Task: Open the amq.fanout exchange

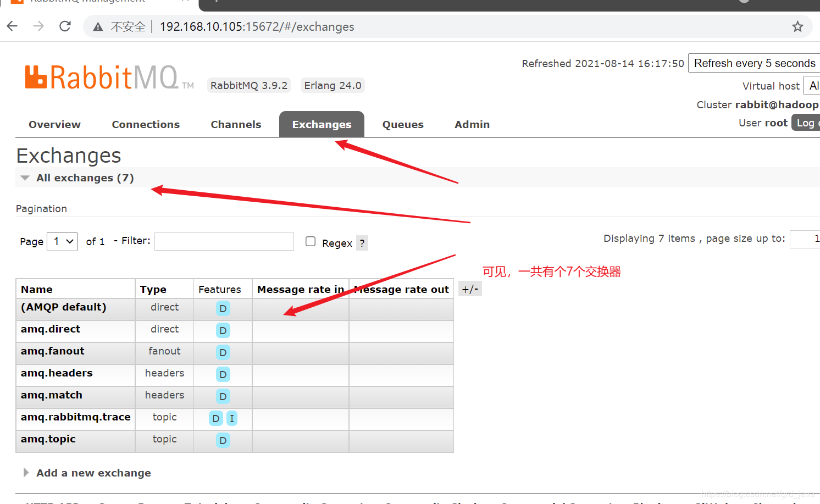Action: (53, 351)
